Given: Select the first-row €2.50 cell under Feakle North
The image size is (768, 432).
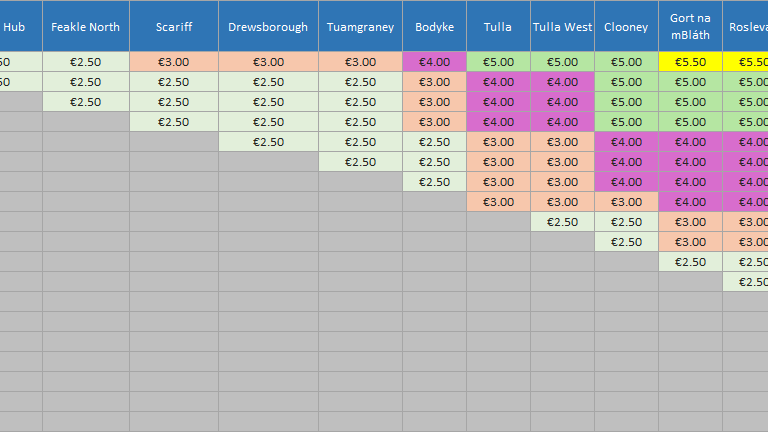Looking at the screenshot, I should coord(86,62).
